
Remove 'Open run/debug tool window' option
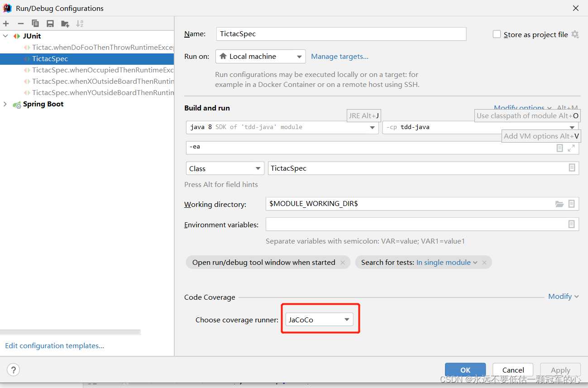click(x=343, y=263)
